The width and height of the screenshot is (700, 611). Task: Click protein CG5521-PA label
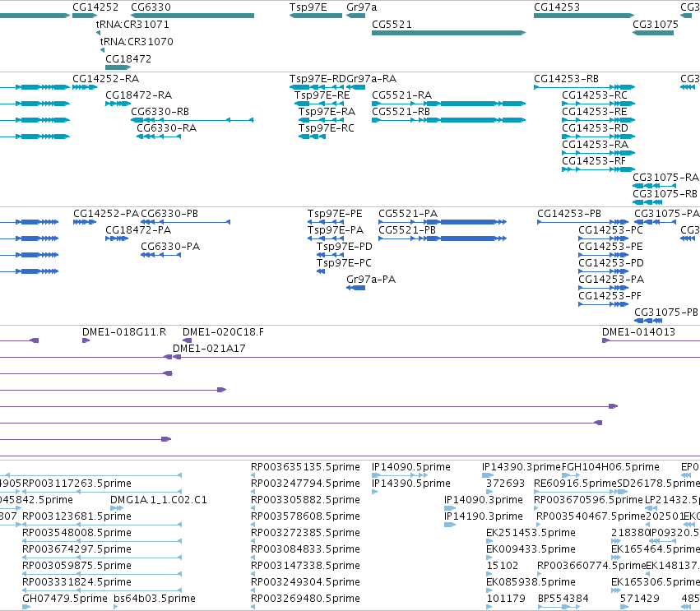(x=408, y=214)
